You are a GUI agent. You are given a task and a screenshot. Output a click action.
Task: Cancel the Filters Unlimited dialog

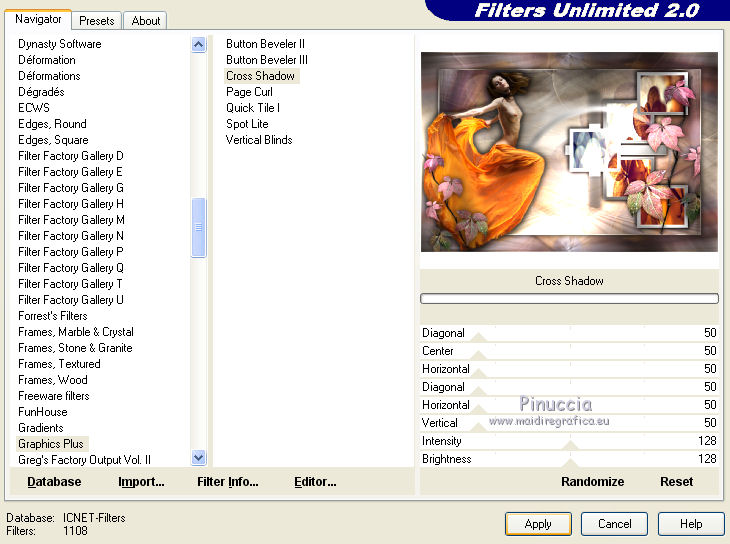pos(615,524)
